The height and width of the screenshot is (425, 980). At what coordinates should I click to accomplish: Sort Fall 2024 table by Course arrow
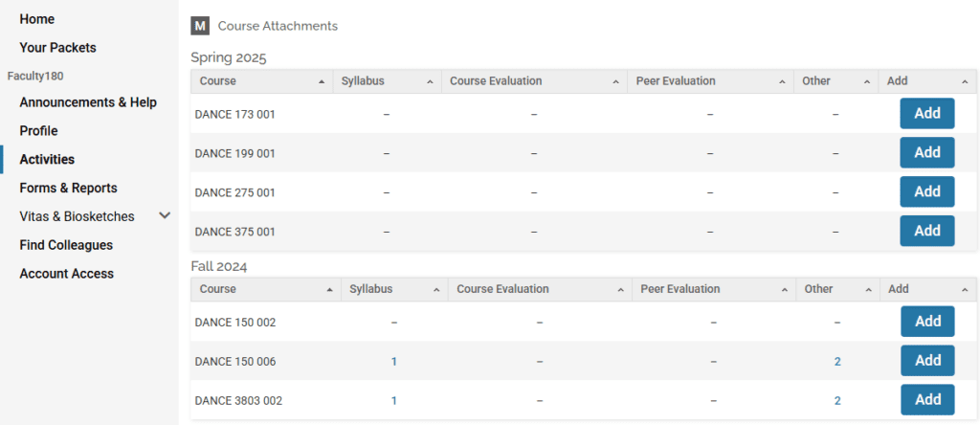(x=329, y=290)
